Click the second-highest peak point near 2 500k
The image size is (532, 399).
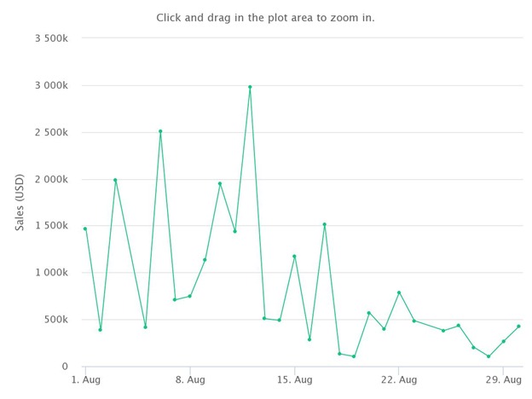click(x=160, y=131)
